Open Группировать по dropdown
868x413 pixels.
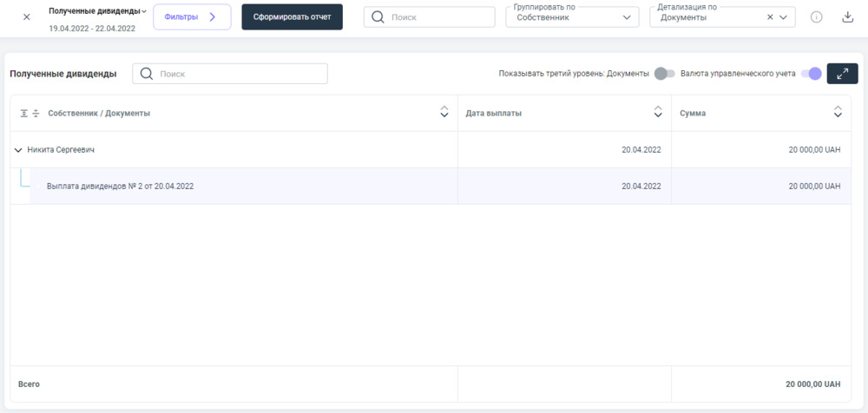(x=573, y=17)
